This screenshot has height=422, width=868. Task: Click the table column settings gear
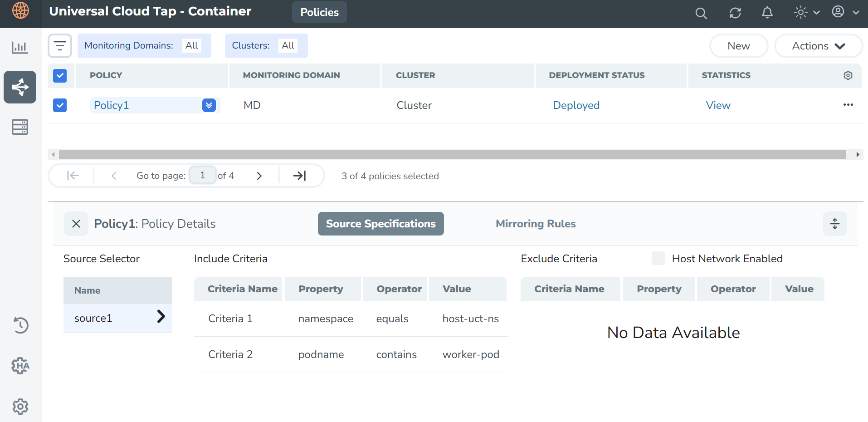tap(848, 75)
